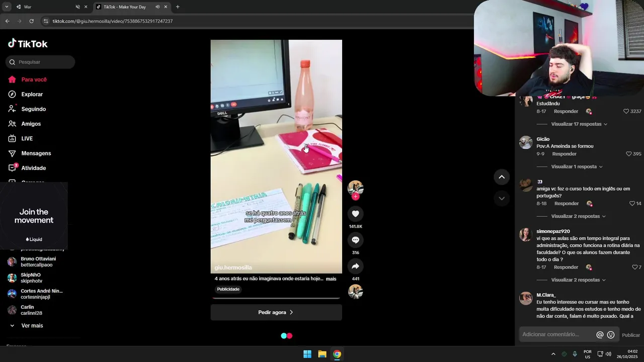This screenshot has height=362, width=644.
Task: Go to previous video with up arrow
Action: coord(502,177)
